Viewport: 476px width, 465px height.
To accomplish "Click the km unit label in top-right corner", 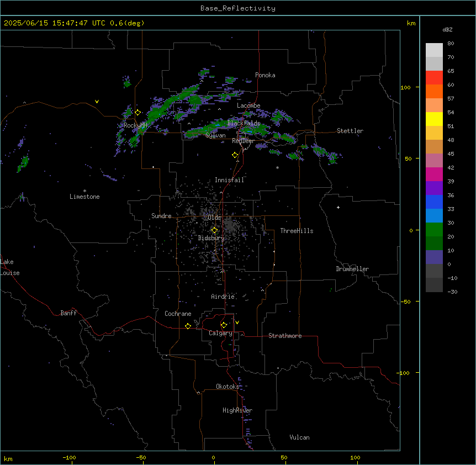I will 411,23.
